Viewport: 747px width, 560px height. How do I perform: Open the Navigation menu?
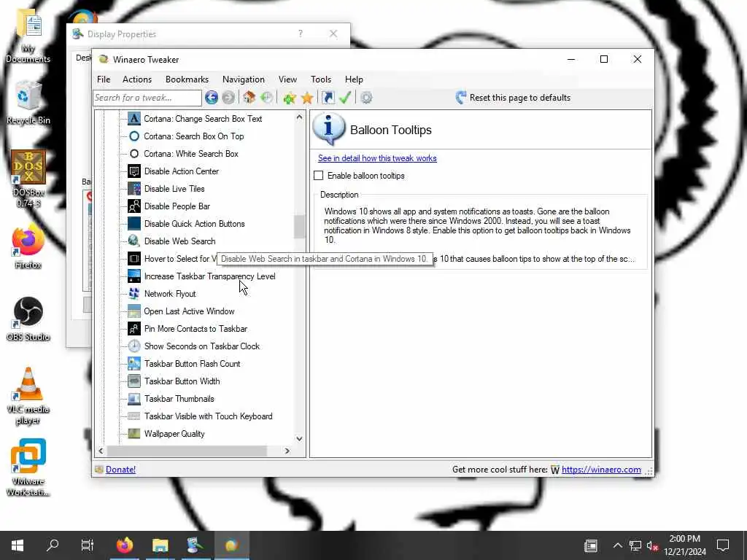click(x=244, y=79)
